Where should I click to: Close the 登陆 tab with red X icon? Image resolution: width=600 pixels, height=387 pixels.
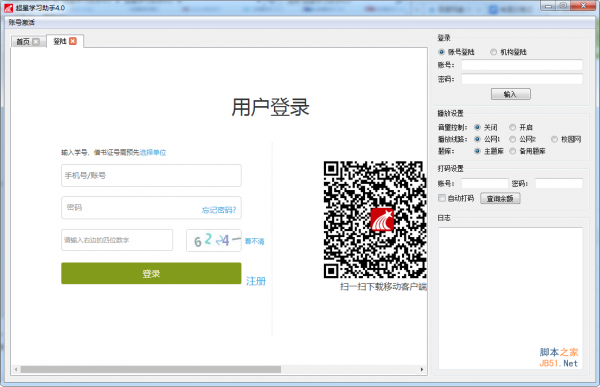pyautogui.click(x=73, y=41)
